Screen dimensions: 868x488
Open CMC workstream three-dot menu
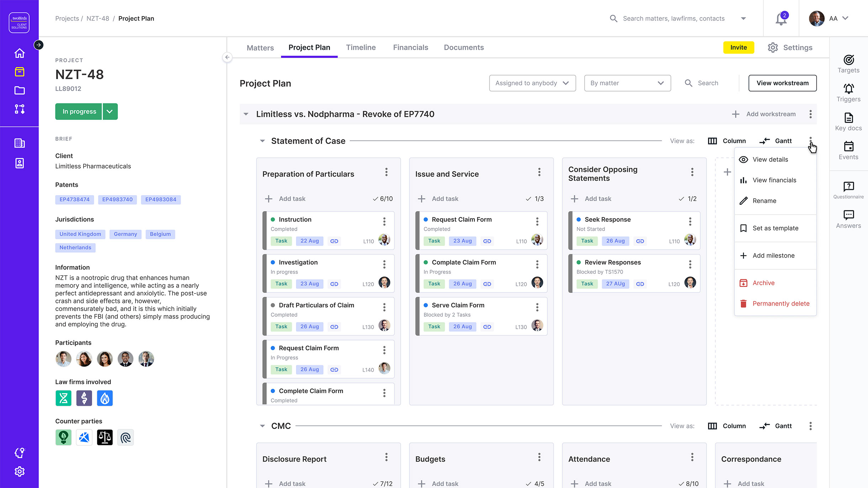coord(810,426)
